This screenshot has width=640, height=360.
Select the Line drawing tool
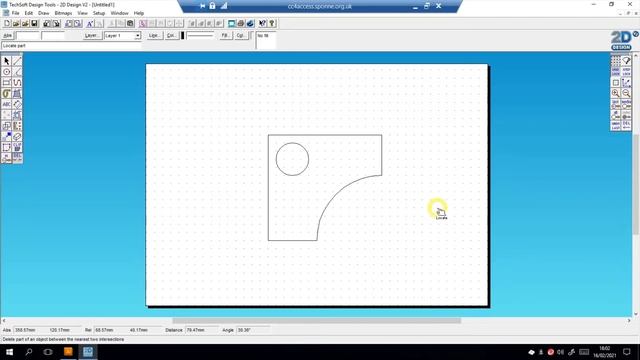tap(17, 61)
